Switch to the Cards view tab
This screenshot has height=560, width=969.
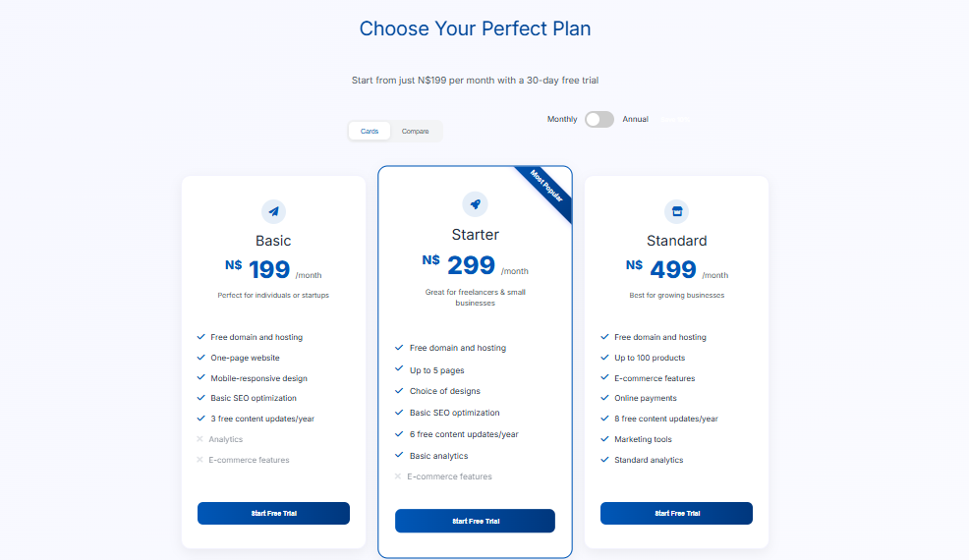pos(370,131)
